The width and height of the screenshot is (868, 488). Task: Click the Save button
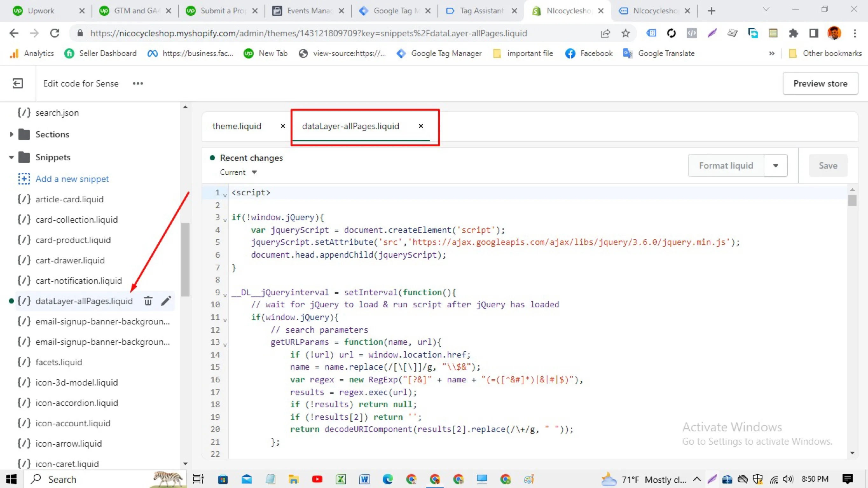(x=828, y=166)
